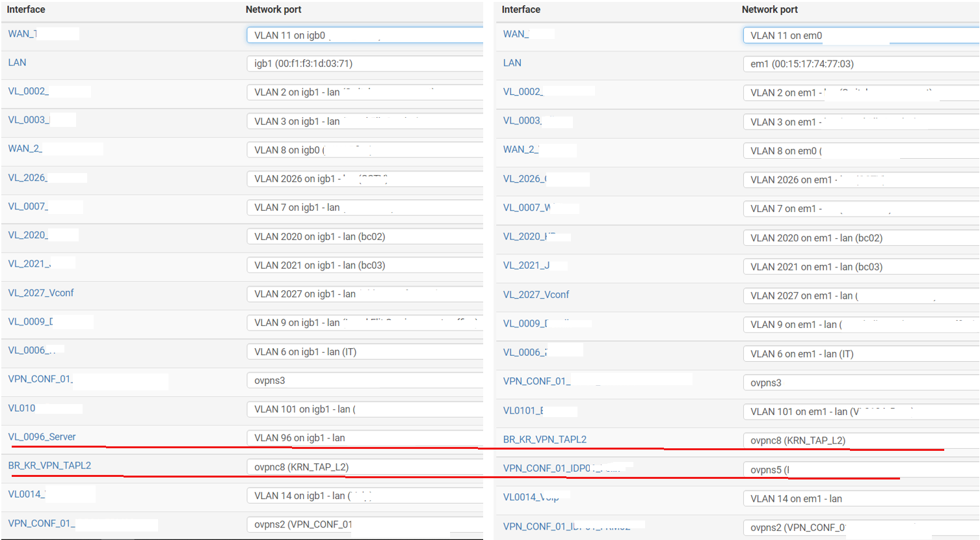Open the VLAN 2021 on em1 (bc03) dropdown
The height and width of the screenshot is (540, 980).
861,266
